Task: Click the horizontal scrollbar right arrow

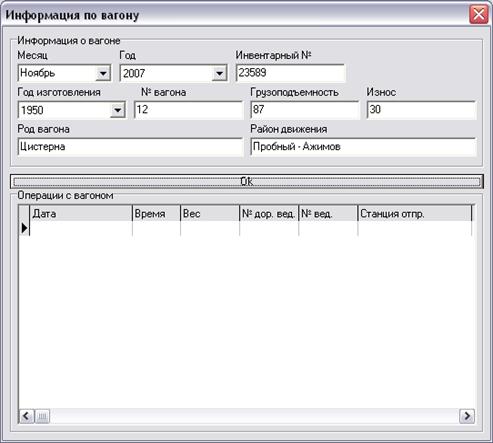Action: click(467, 416)
